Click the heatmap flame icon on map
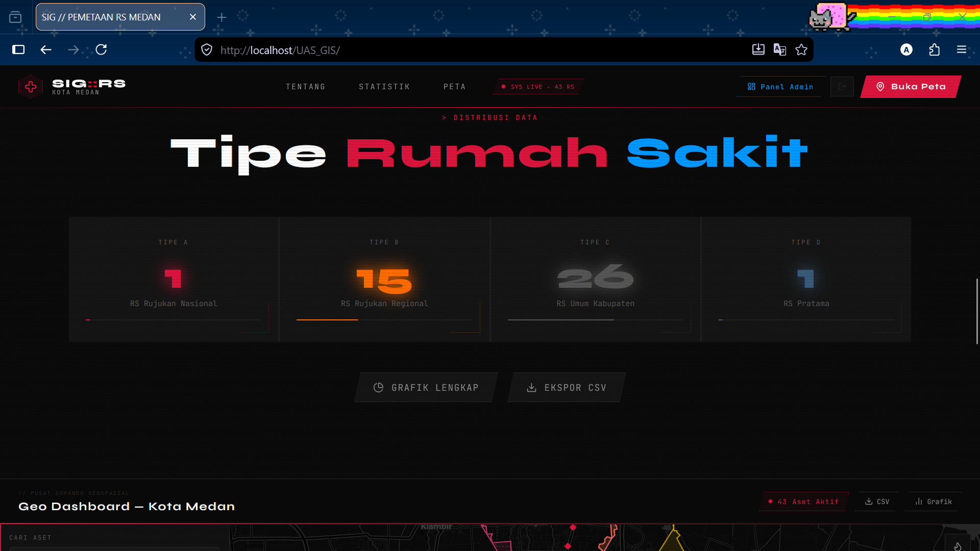This screenshot has height=551, width=980. pyautogui.click(x=958, y=546)
